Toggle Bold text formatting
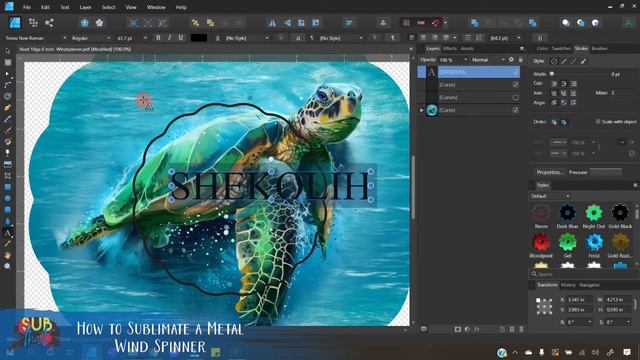Viewport: 640px width, 360px height. click(158, 38)
